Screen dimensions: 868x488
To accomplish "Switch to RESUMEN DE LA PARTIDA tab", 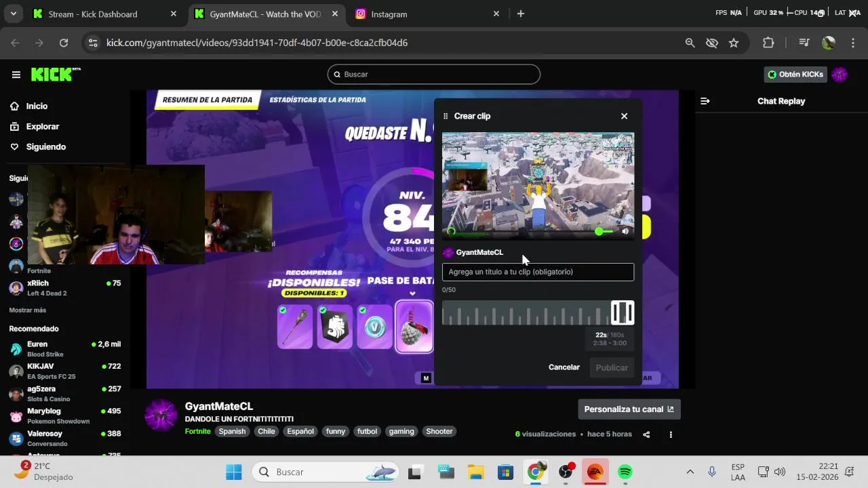I will (x=207, y=100).
